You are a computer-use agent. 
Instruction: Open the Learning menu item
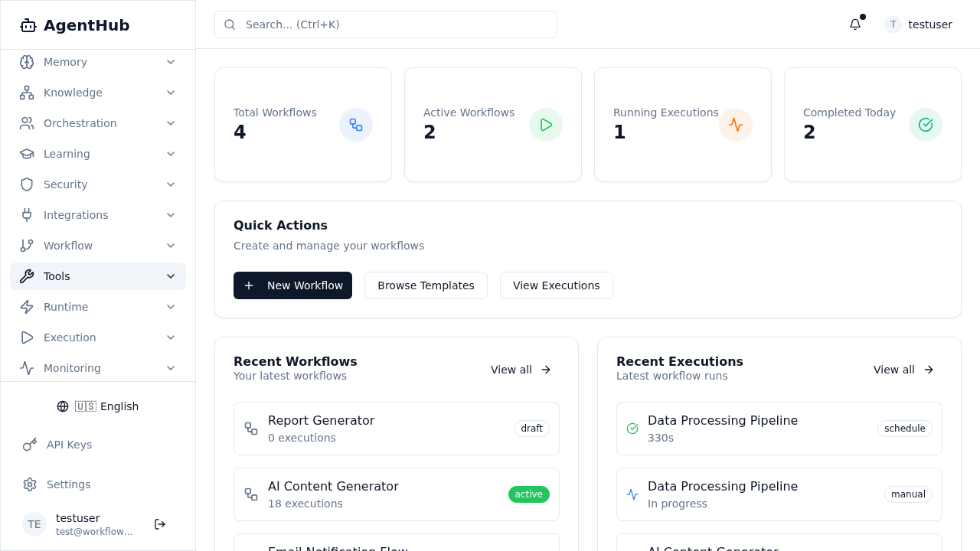pos(67,154)
